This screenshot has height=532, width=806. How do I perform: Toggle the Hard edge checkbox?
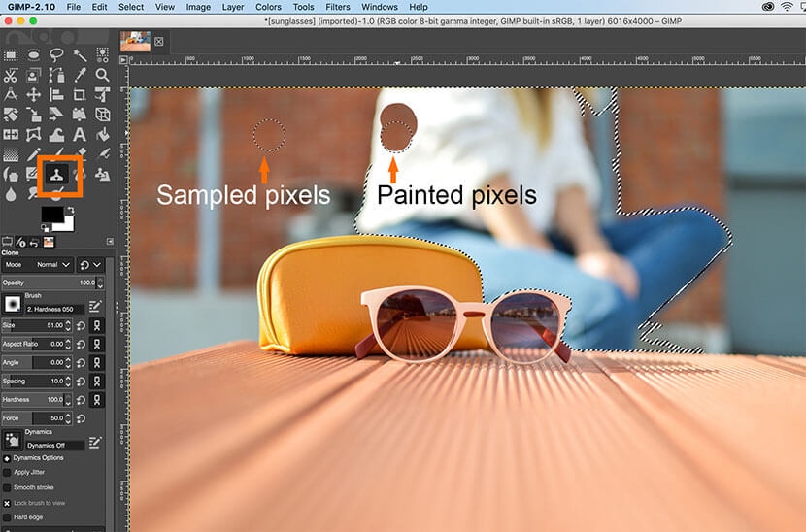pos(8,517)
